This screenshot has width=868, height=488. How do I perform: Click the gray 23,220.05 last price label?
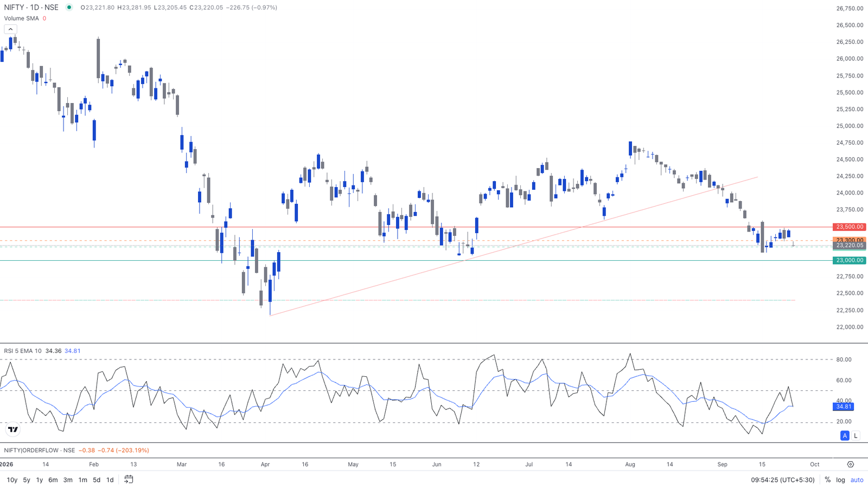(850, 246)
